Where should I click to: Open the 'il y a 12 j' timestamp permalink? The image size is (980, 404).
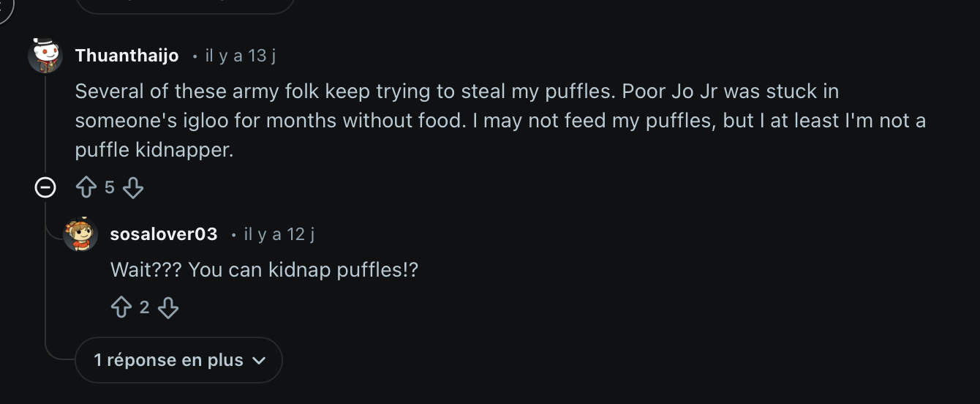(279, 234)
